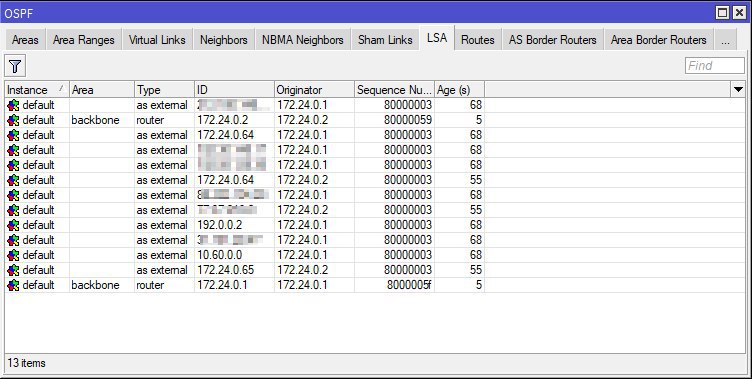Viewport: 752px width, 379px height.
Task: Select the NBMA Neighbors tab
Action: click(x=303, y=40)
